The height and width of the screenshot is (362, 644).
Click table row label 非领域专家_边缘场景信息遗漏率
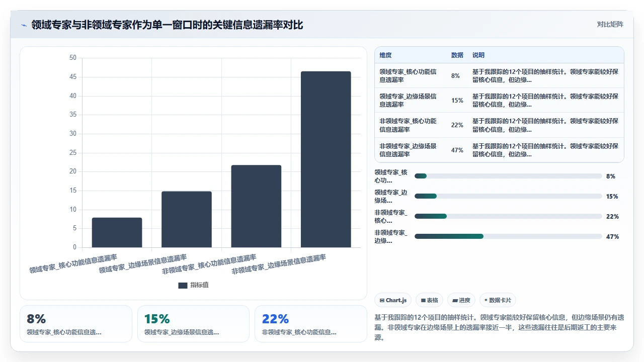point(408,150)
